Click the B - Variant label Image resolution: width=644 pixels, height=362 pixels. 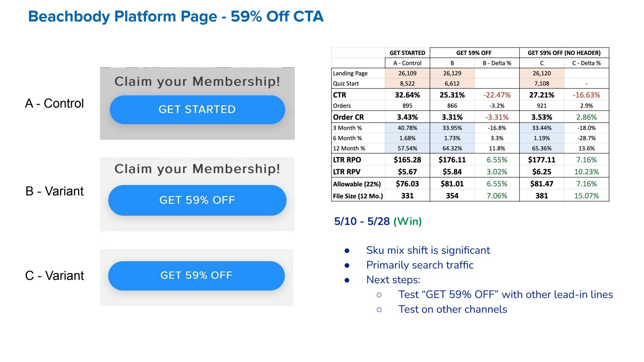(54, 191)
